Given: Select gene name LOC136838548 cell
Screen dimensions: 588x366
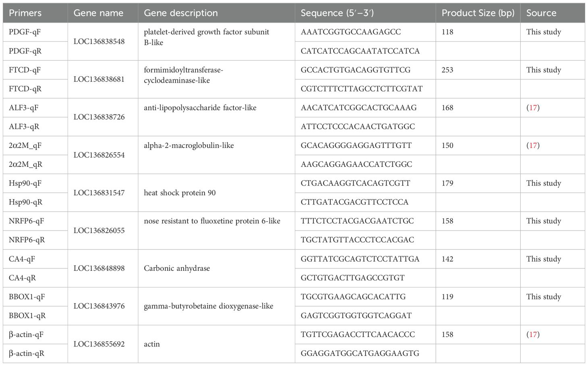Looking at the screenshot, I should pos(103,42).
